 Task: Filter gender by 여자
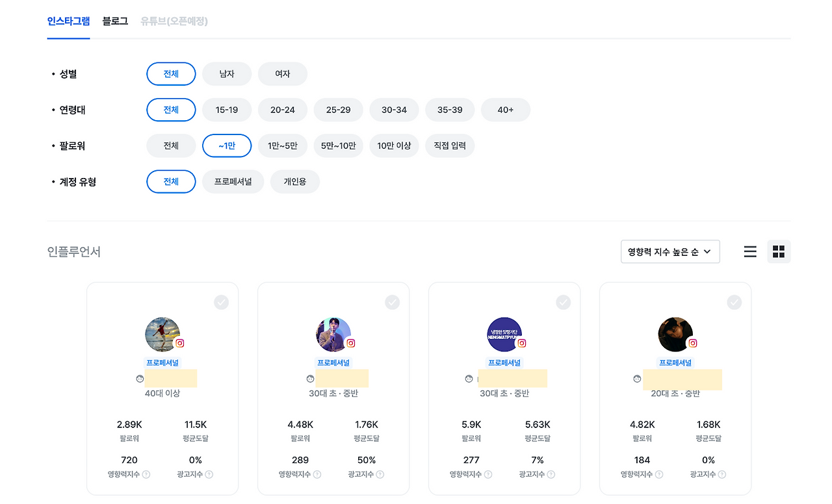[283, 74]
